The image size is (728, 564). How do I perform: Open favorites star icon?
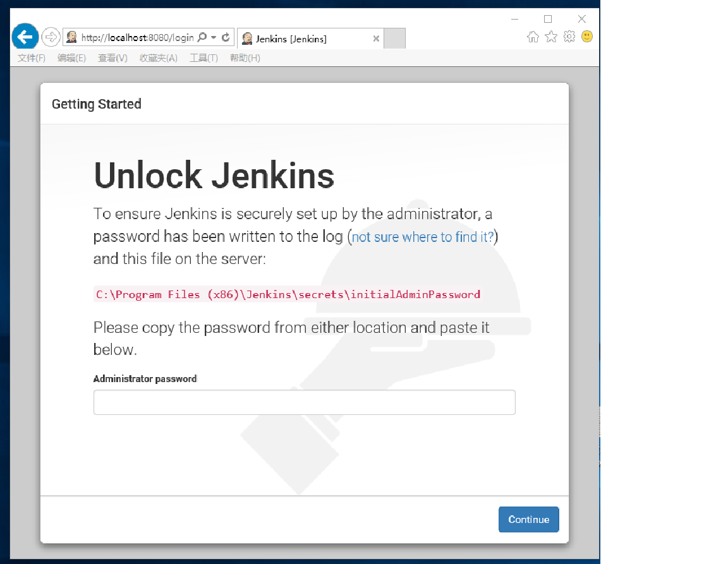pos(551,37)
